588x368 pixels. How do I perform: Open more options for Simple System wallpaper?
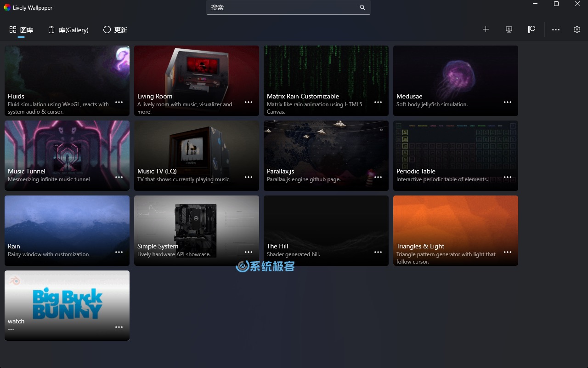pos(249,252)
